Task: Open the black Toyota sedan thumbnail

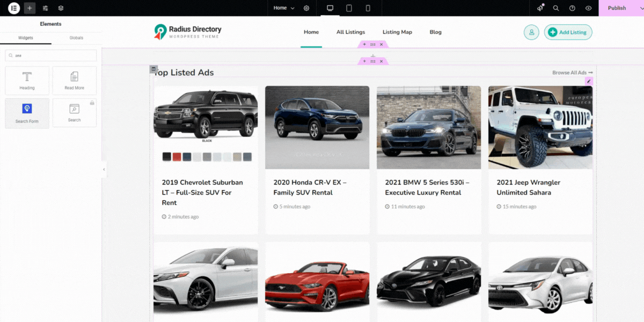Action: click(x=429, y=282)
